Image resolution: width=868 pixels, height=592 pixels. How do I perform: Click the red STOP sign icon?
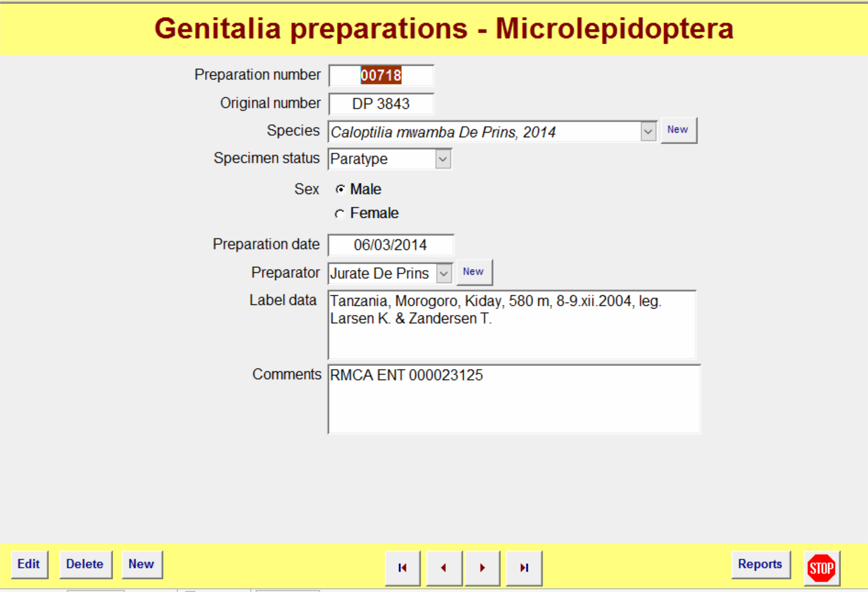(821, 568)
